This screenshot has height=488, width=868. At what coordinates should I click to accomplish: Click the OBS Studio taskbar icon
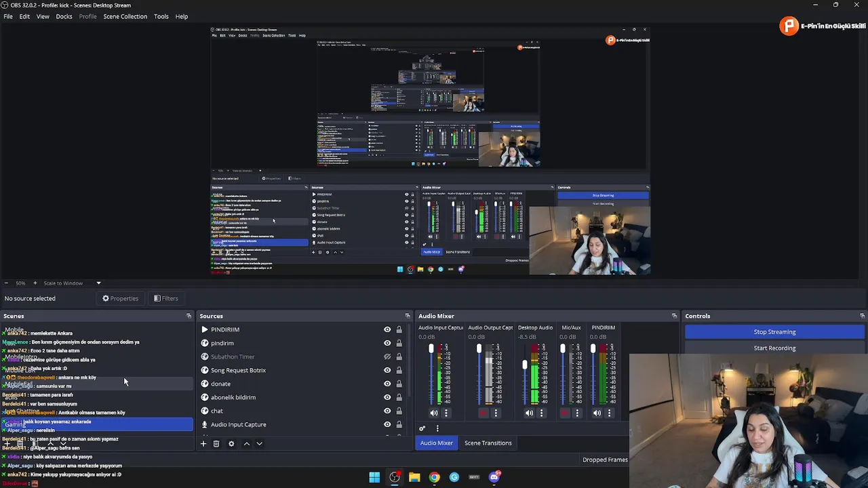[394, 477]
